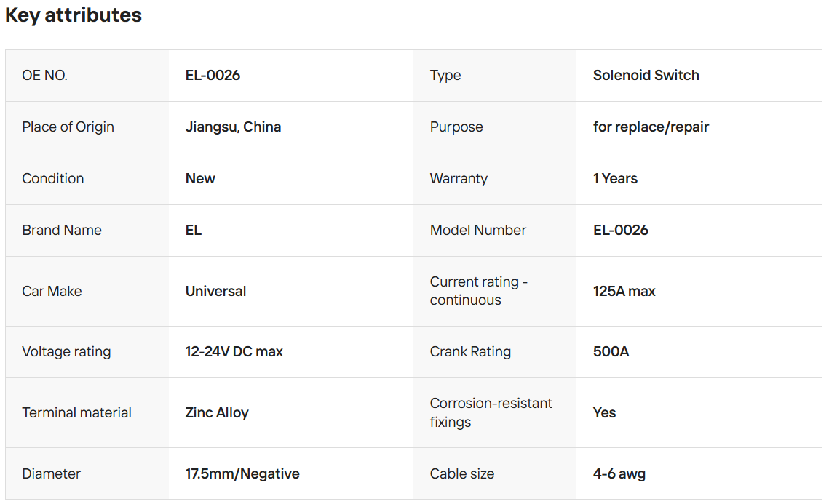Click the 17.5mm/Negative diameter value

click(242, 474)
